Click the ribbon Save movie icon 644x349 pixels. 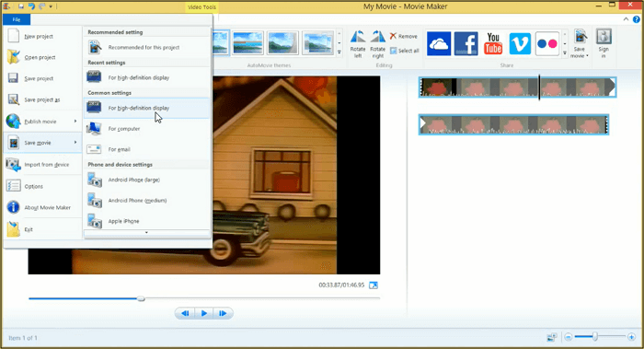(x=580, y=38)
